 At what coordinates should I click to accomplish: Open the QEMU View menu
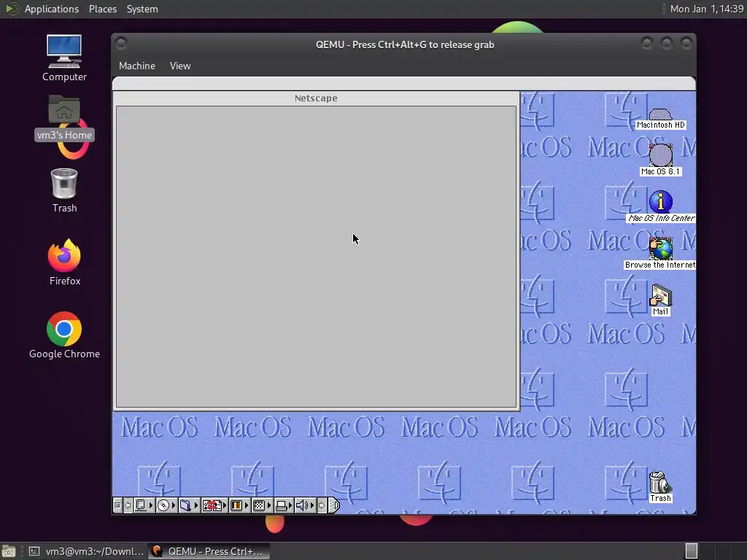(180, 66)
